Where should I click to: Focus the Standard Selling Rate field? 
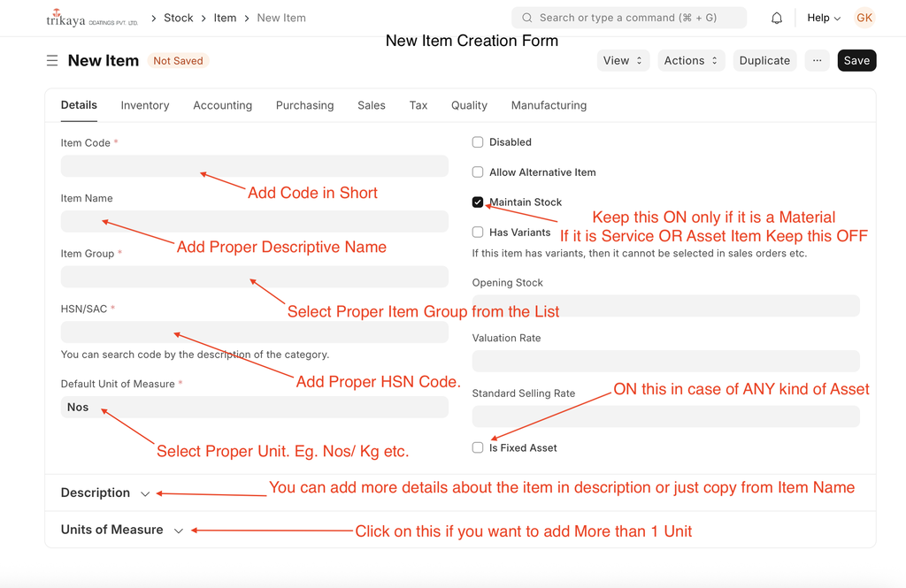coord(665,416)
